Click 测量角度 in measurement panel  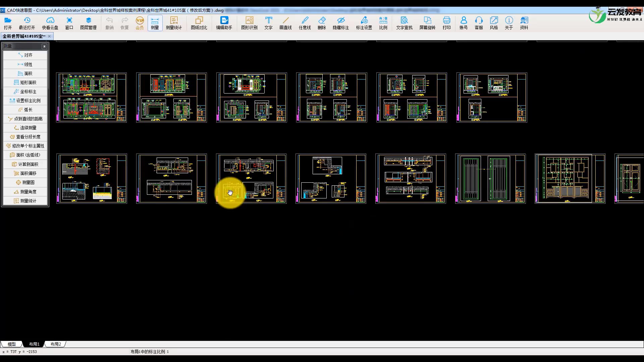(x=25, y=192)
